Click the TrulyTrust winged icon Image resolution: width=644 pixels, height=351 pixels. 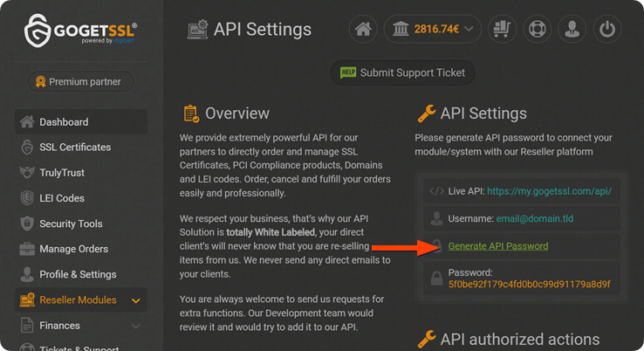click(x=27, y=172)
